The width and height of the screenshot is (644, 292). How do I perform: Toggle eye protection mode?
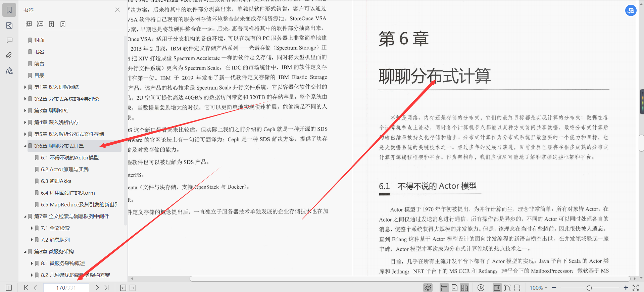428,288
